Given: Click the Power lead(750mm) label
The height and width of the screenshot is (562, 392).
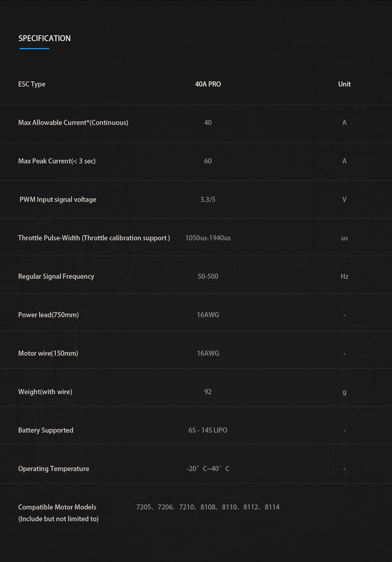Looking at the screenshot, I should tap(48, 315).
